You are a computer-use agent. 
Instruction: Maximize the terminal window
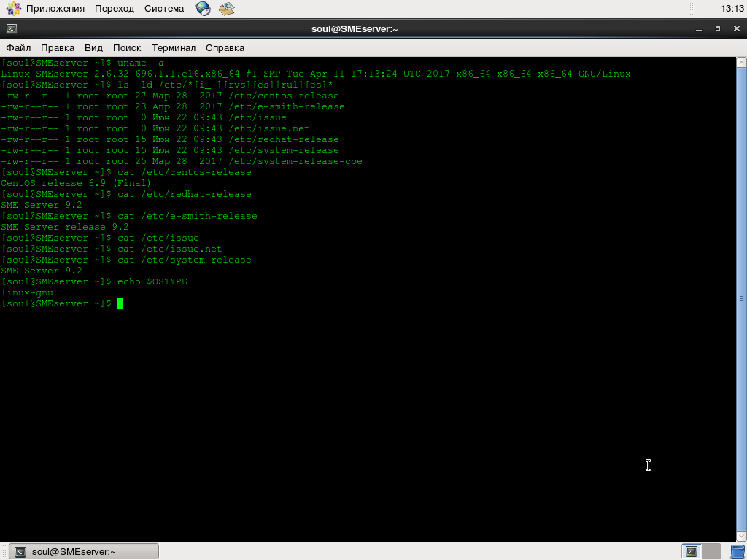click(x=718, y=29)
